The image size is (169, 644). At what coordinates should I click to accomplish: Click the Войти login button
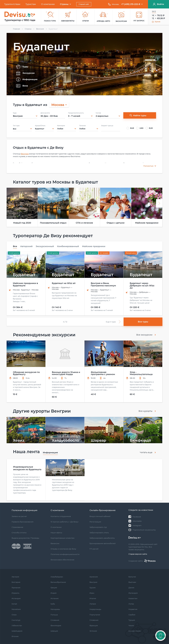(159, 4)
